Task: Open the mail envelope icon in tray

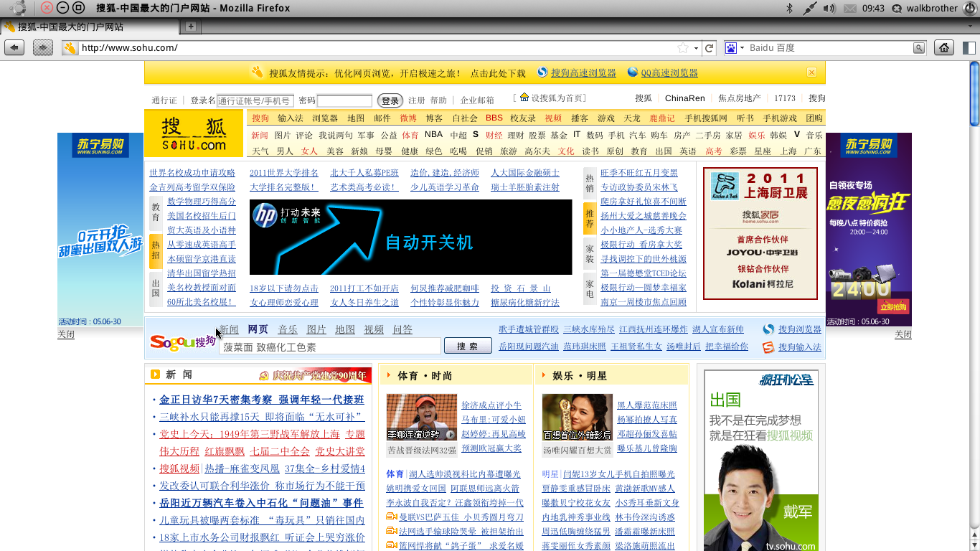Action: pyautogui.click(x=850, y=8)
